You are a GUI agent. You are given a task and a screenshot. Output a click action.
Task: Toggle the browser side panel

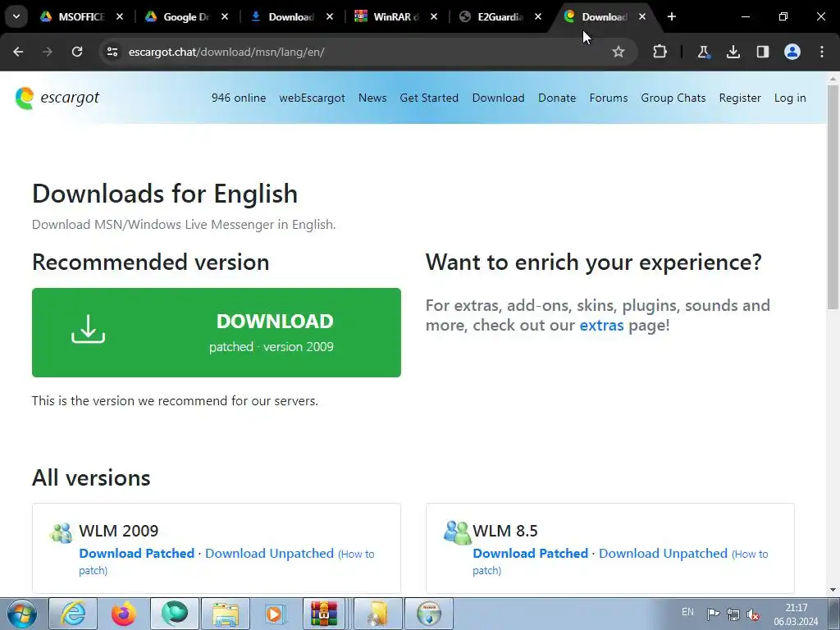coord(762,52)
